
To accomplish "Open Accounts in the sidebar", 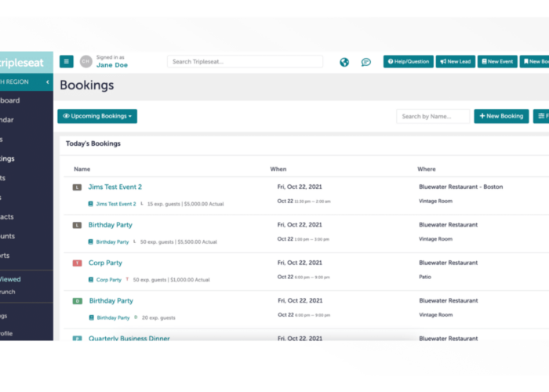I will coord(7,236).
